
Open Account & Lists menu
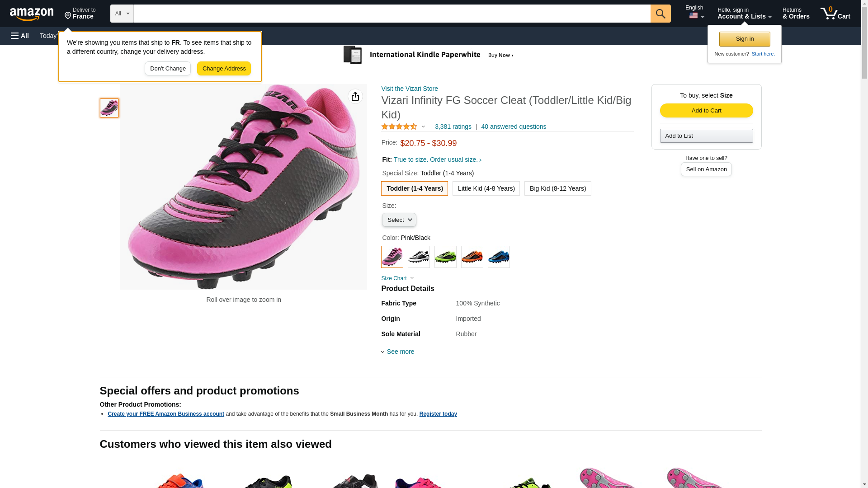744,14
